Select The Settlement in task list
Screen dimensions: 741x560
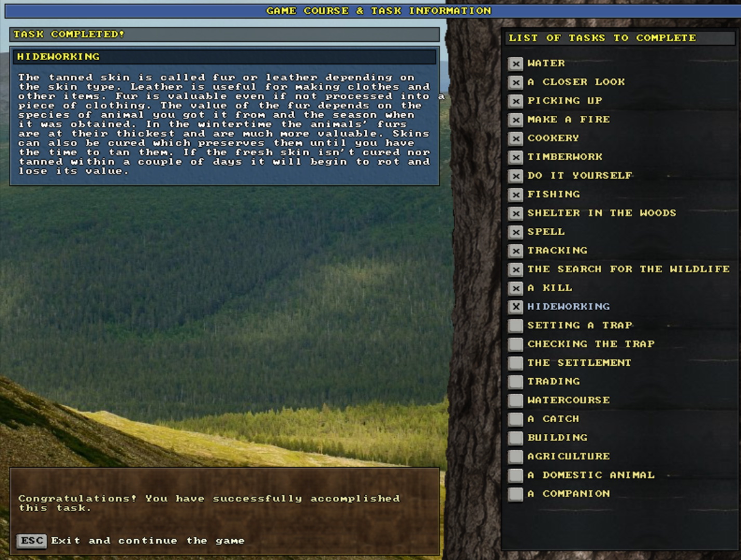[x=579, y=363]
